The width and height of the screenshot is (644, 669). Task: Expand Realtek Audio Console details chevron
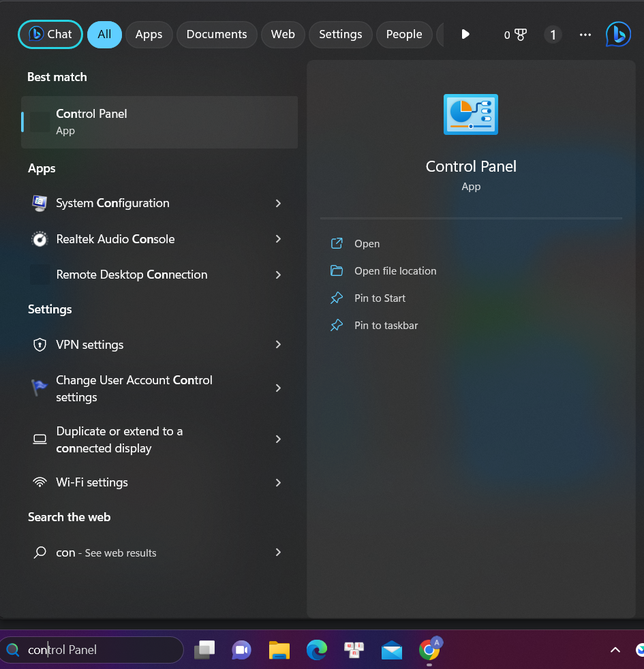click(x=278, y=239)
